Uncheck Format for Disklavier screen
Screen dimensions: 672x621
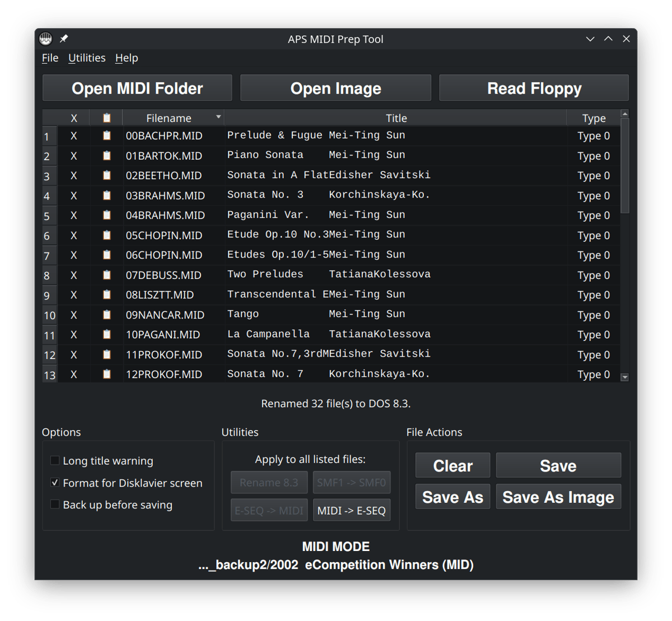55,483
